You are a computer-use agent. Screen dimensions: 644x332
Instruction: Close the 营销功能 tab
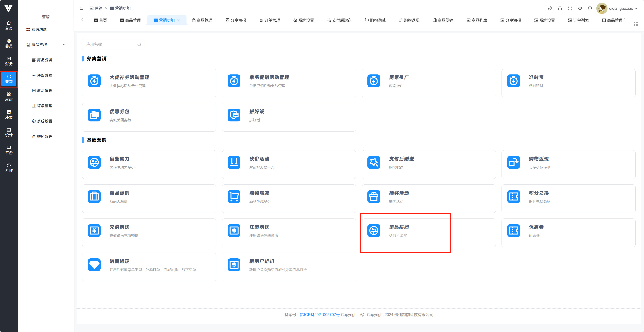(x=178, y=20)
